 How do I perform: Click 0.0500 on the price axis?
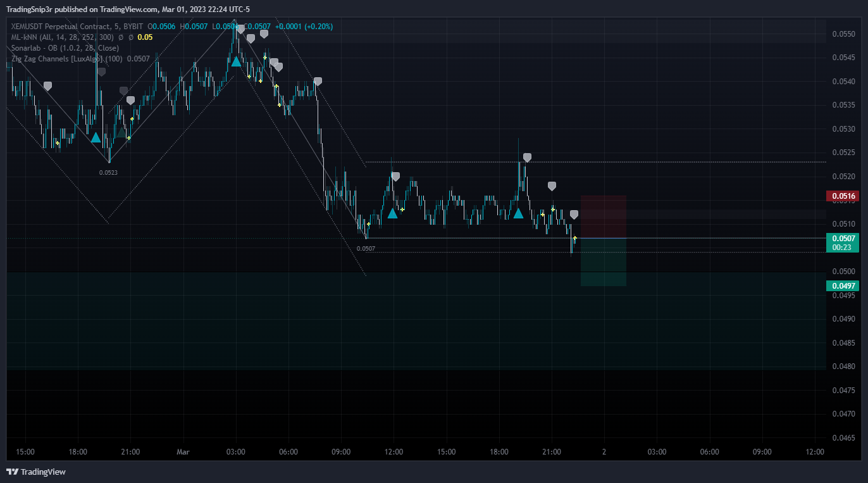844,272
